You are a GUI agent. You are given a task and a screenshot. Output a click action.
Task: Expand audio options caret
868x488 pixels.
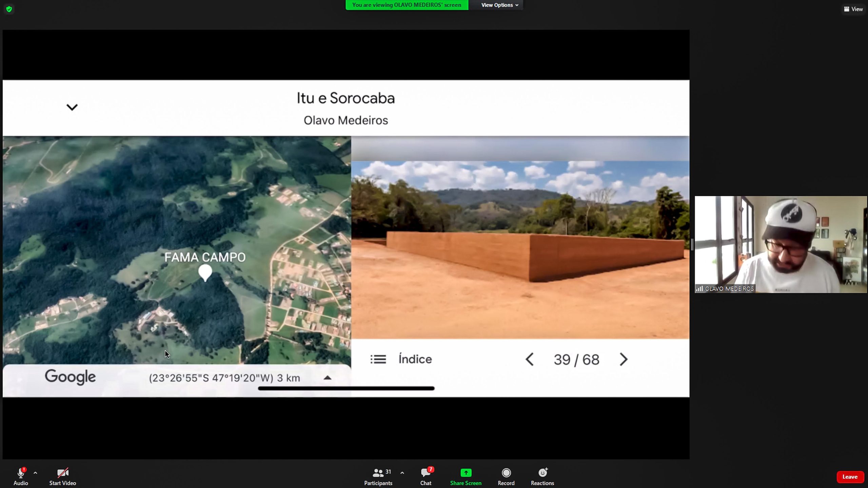[x=35, y=472]
